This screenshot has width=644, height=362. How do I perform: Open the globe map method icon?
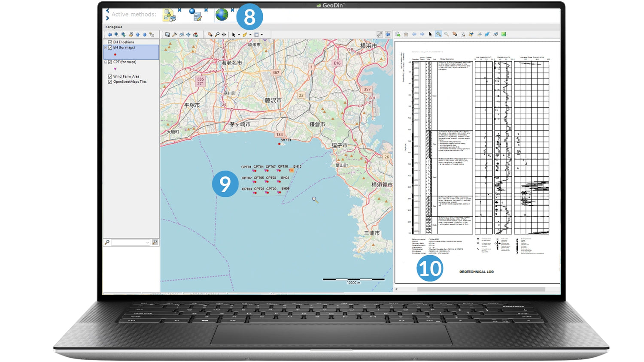click(x=222, y=15)
